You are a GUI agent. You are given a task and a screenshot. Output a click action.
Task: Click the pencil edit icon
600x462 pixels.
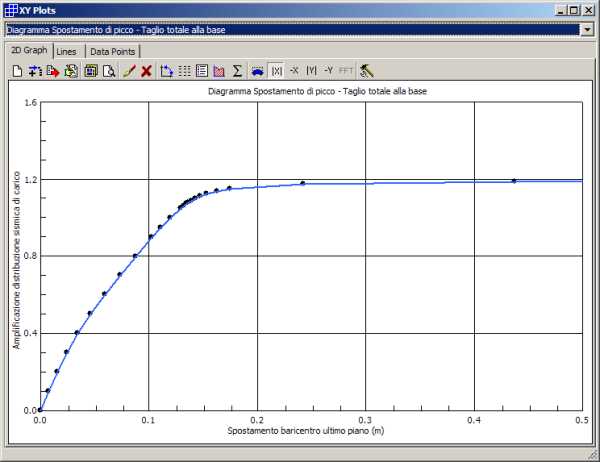click(129, 71)
